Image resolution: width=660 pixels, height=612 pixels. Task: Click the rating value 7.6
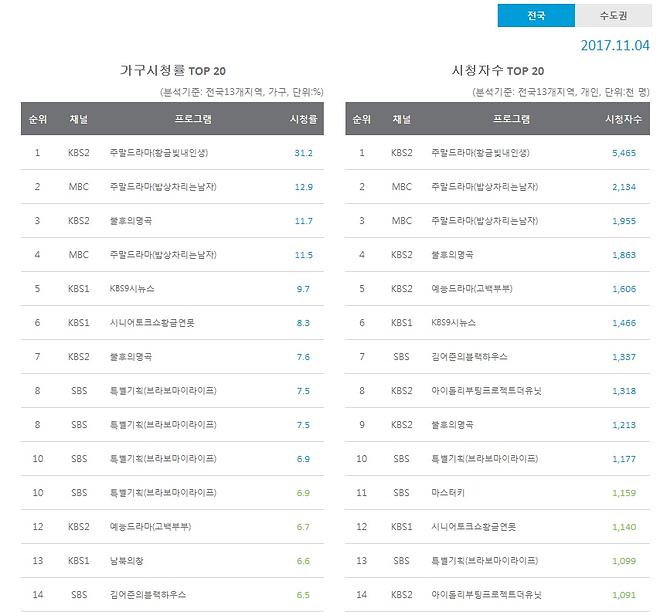pos(303,357)
